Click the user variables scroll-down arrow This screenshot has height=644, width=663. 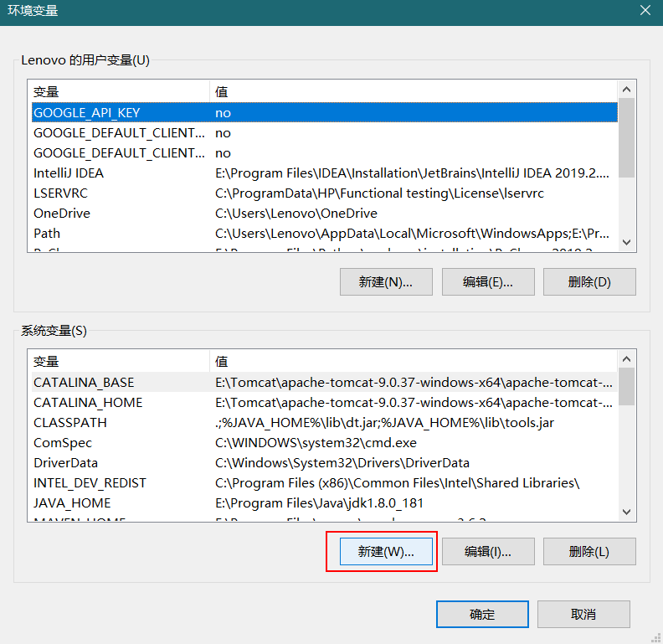[x=627, y=243]
